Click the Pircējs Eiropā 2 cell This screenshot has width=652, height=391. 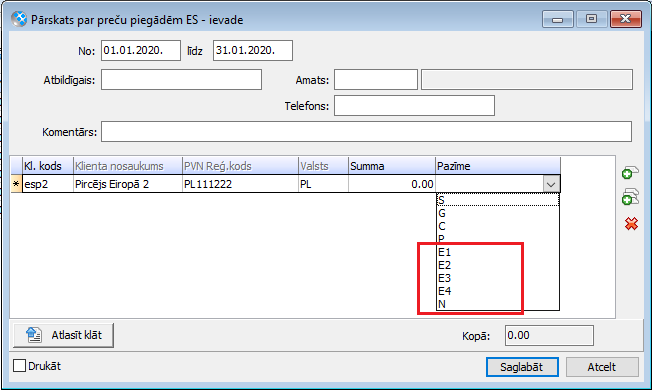(128, 184)
